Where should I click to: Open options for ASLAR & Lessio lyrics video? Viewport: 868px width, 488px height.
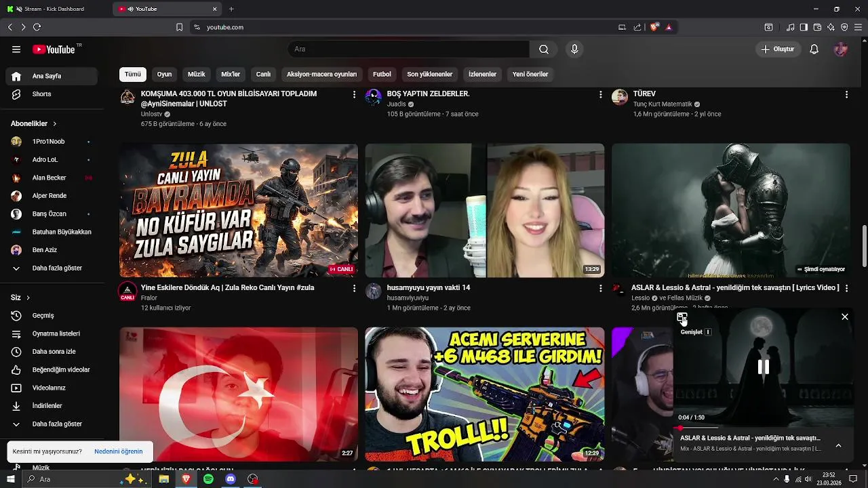(x=846, y=289)
